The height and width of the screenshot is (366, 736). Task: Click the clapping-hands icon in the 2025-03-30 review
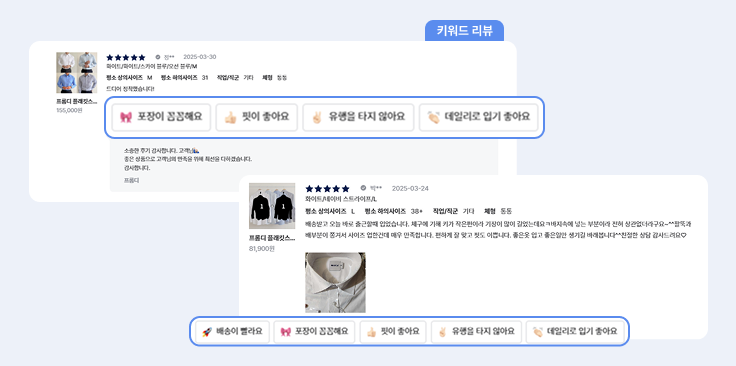point(433,117)
